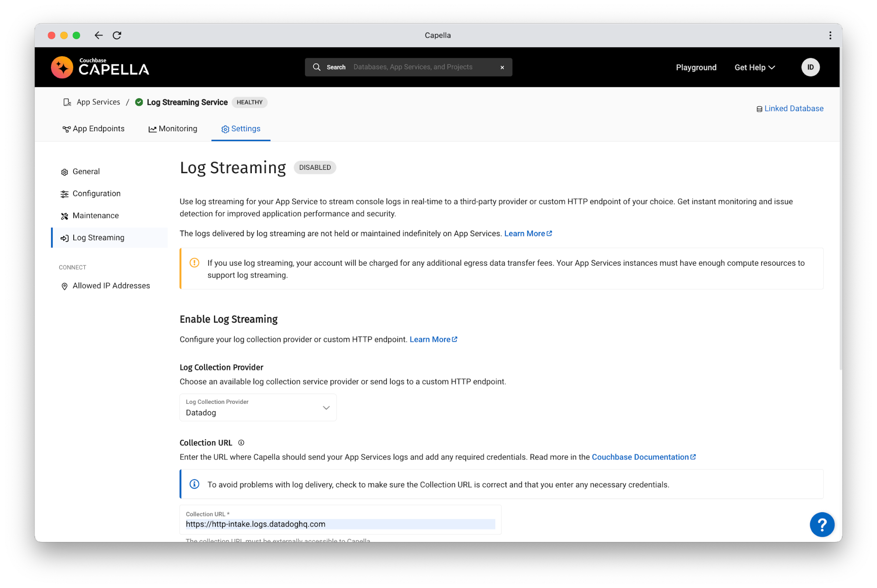Viewport: 877px width, 588px height.
Task: Click the search magnifier in the search bar
Action: [x=317, y=67]
